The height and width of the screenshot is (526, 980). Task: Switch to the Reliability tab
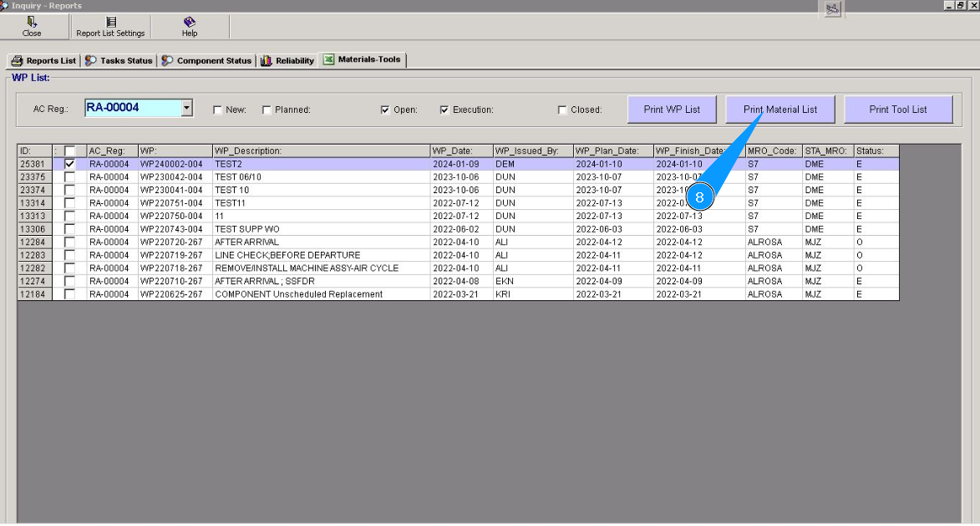tap(287, 61)
